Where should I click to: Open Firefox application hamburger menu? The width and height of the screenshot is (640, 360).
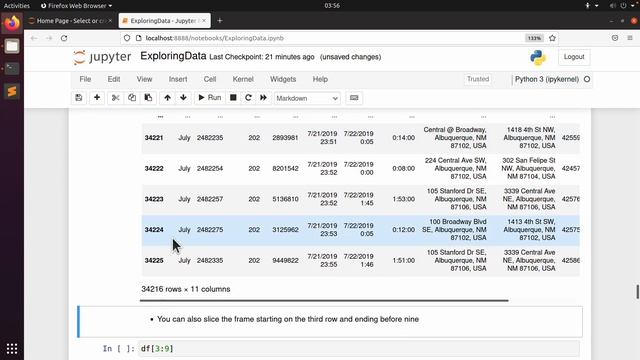point(630,38)
